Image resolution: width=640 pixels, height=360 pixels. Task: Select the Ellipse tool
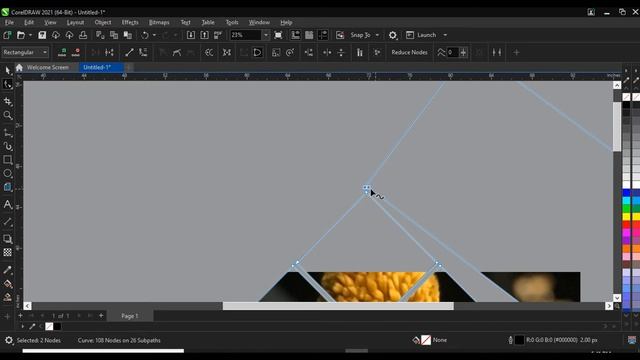tap(7, 173)
